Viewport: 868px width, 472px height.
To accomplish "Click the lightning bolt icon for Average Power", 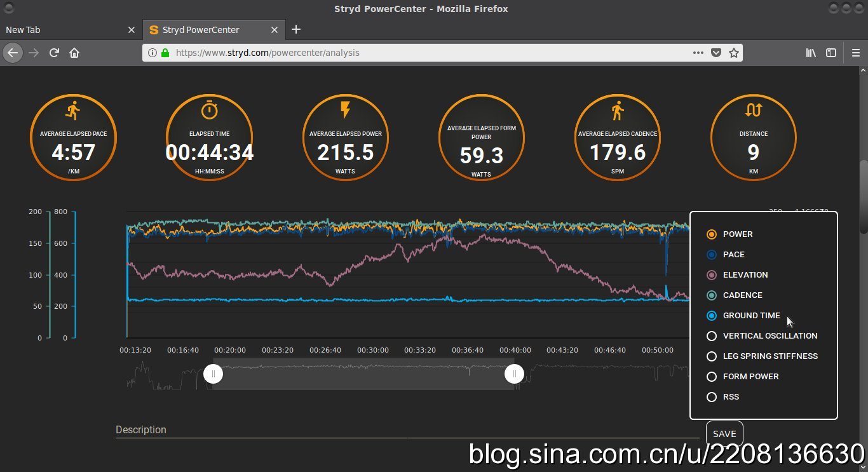I will point(345,111).
